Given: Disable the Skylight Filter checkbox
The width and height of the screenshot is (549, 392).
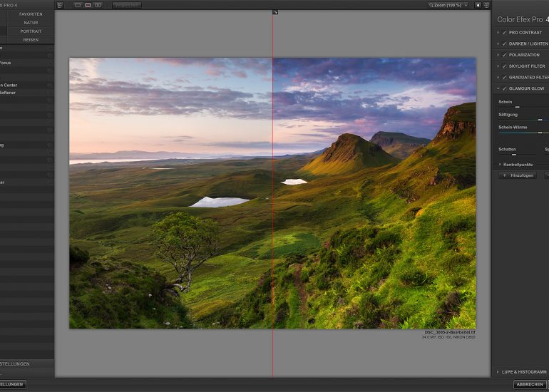Looking at the screenshot, I should [504, 66].
